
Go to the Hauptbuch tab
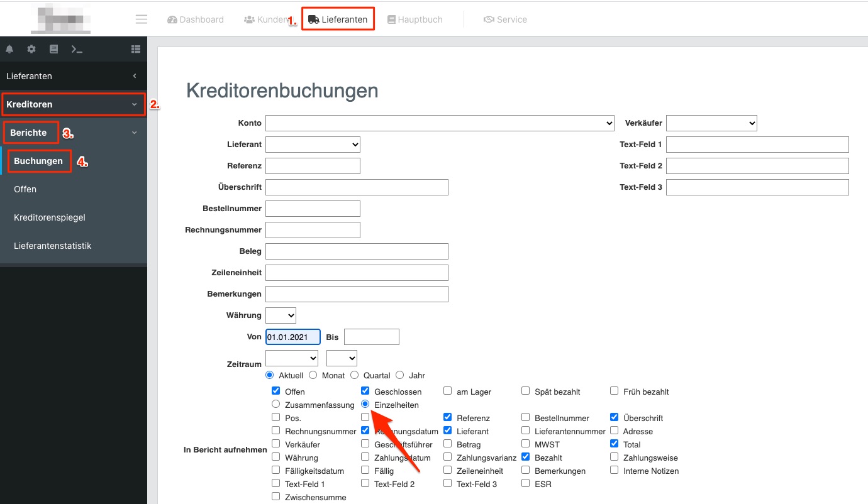click(x=415, y=19)
